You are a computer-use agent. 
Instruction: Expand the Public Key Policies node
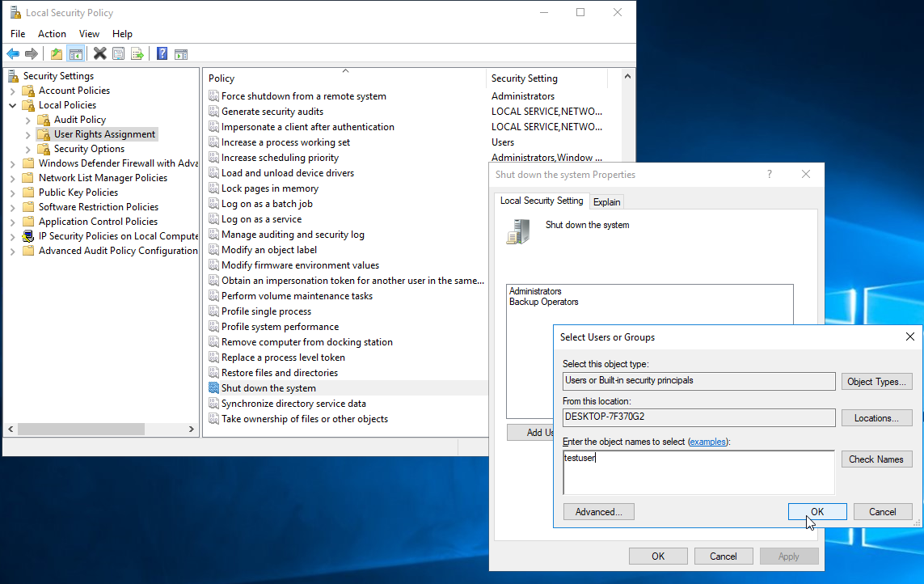click(x=13, y=193)
